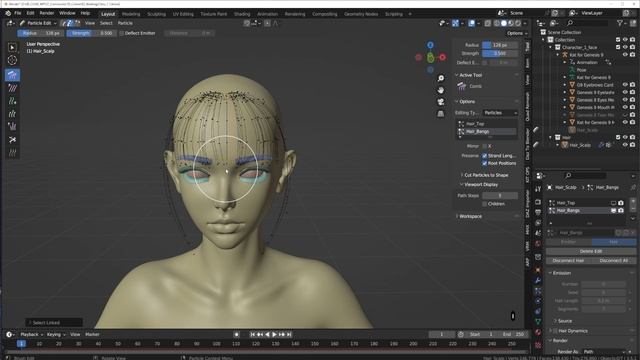Select the Hair particle type button
Viewport: 640px width, 360px height.
pos(613,242)
